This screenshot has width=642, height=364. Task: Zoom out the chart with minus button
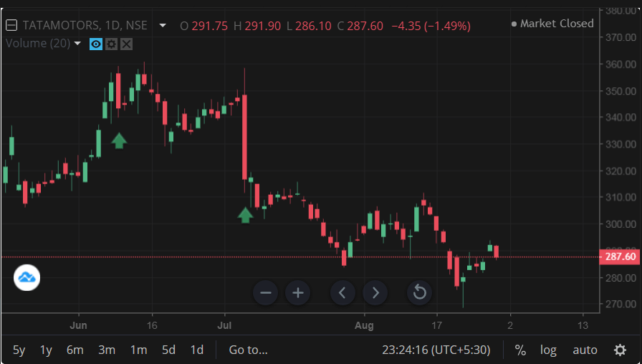pyautogui.click(x=266, y=292)
